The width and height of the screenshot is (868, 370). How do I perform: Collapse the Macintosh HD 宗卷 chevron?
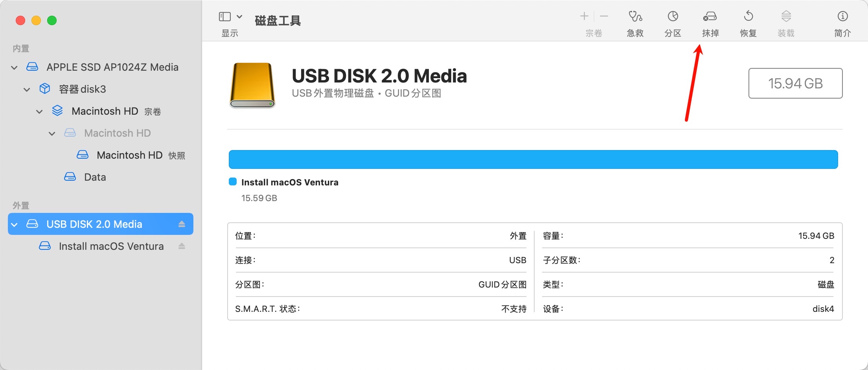[x=39, y=112]
